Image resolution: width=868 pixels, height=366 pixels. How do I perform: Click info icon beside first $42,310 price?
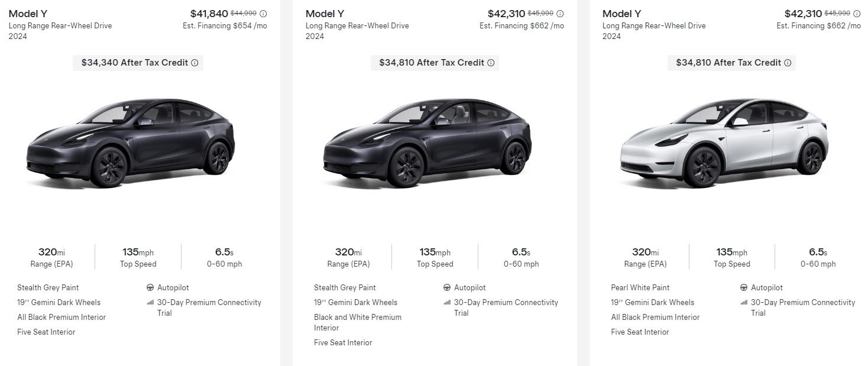[560, 14]
